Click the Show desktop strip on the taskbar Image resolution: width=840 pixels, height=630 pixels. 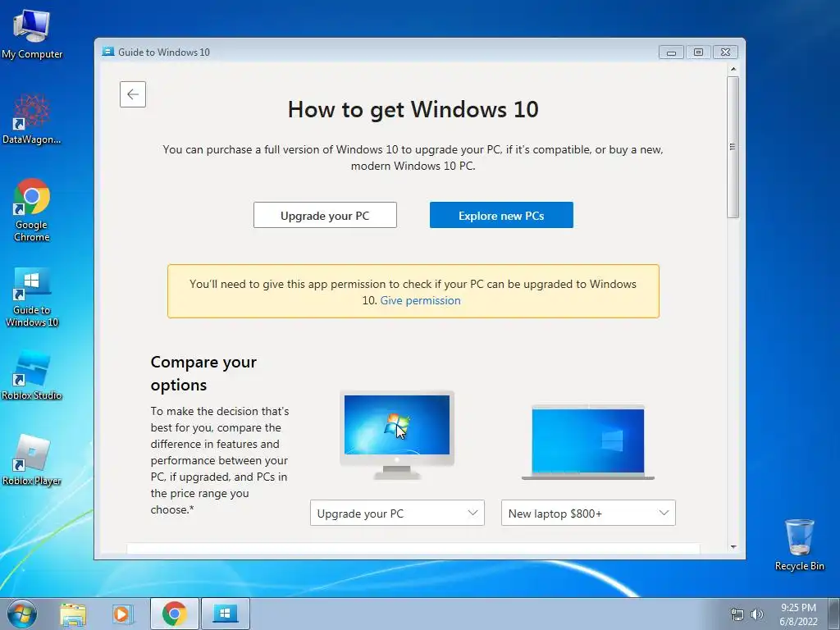click(834, 614)
